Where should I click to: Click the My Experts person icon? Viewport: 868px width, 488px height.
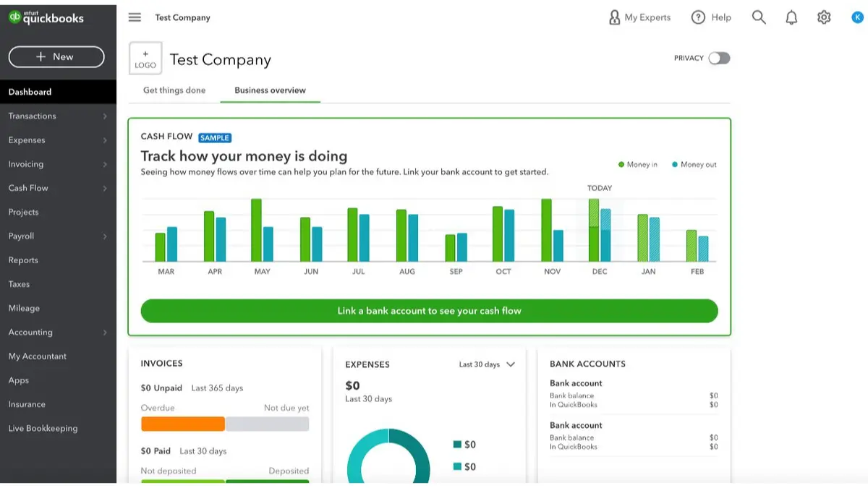[613, 17]
